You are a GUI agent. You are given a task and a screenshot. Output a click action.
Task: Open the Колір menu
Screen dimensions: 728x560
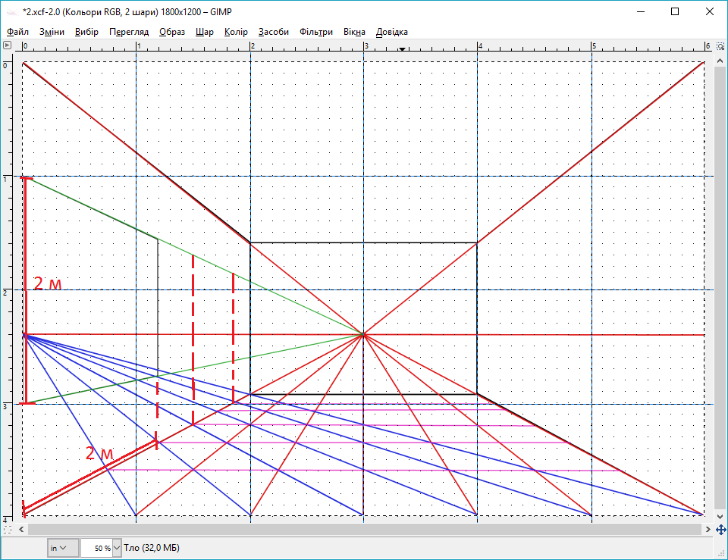tap(236, 32)
